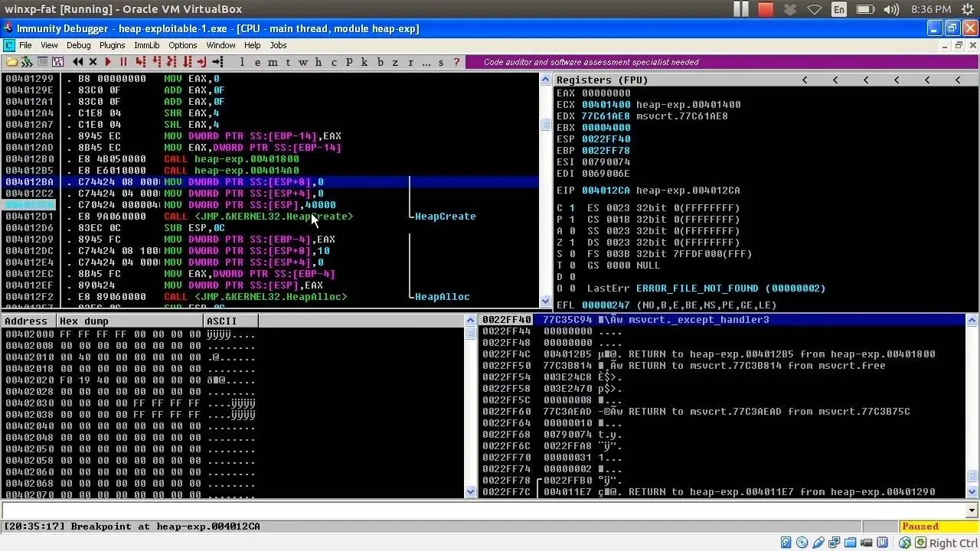Open the File menu
Viewport: 980px width, 551px height.
[25, 45]
